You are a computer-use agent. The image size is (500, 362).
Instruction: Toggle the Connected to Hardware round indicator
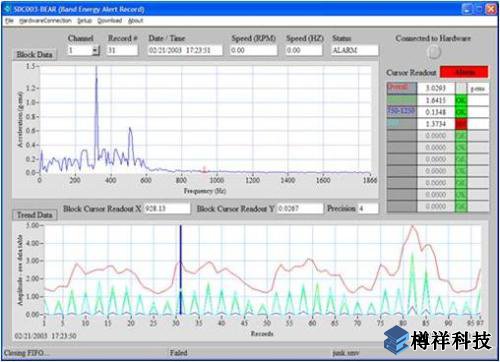(x=434, y=52)
